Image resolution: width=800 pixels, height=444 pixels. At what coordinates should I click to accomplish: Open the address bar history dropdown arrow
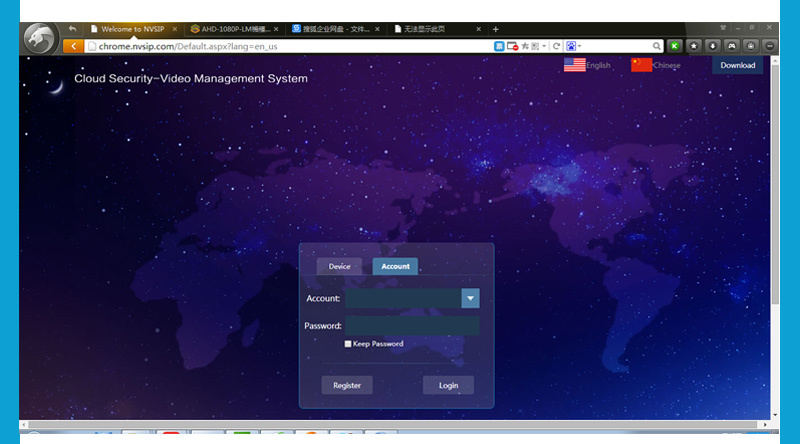tap(545, 46)
